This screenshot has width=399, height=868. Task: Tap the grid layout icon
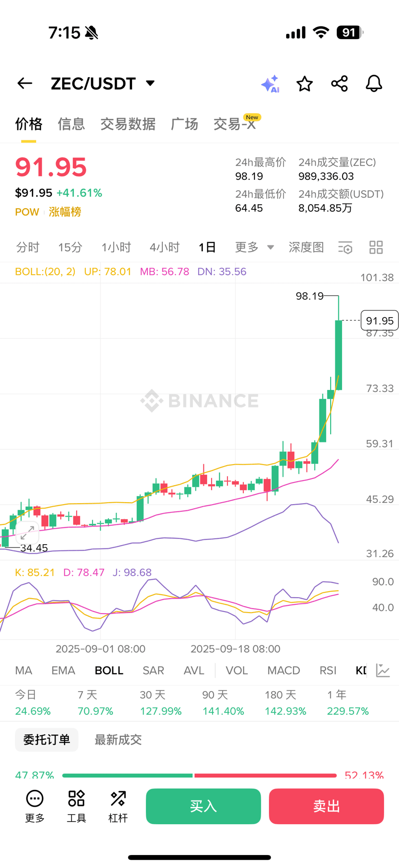click(376, 248)
